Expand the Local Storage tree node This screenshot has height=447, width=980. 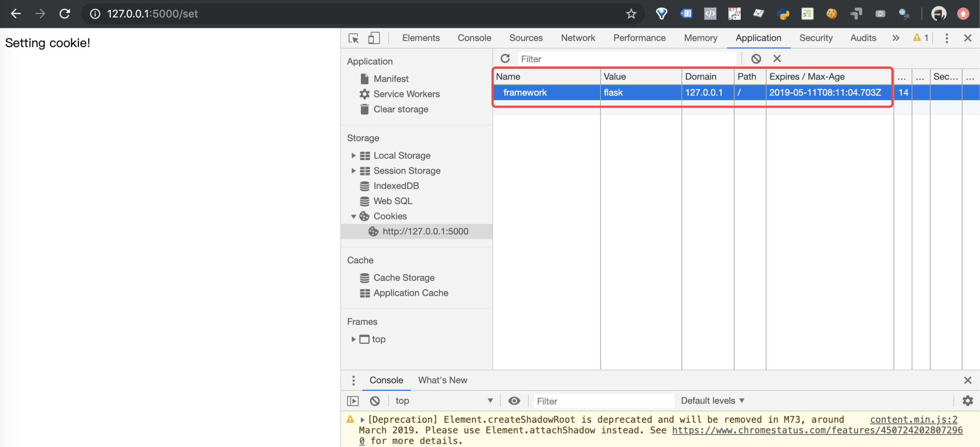coord(353,155)
